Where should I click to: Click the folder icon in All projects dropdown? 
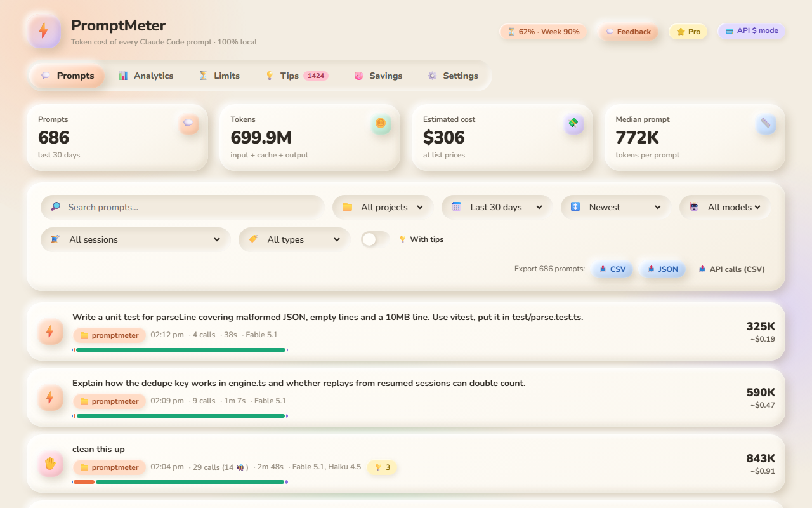click(348, 207)
